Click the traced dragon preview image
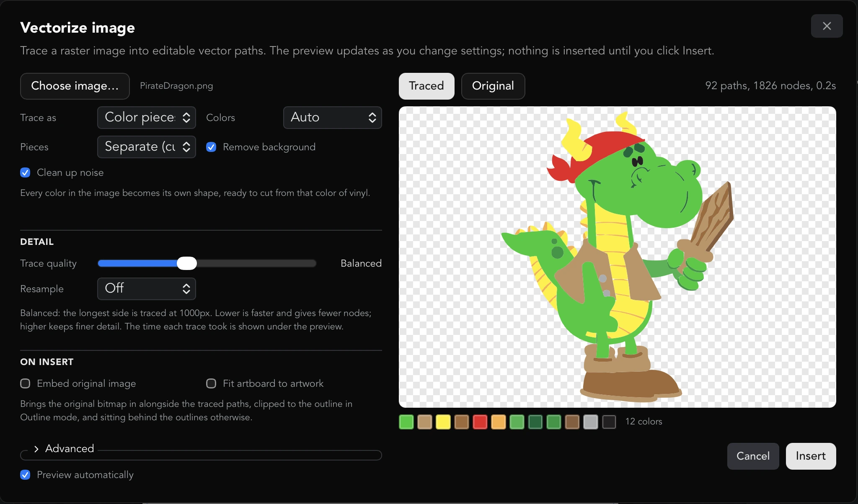The width and height of the screenshot is (858, 504). tap(618, 257)
